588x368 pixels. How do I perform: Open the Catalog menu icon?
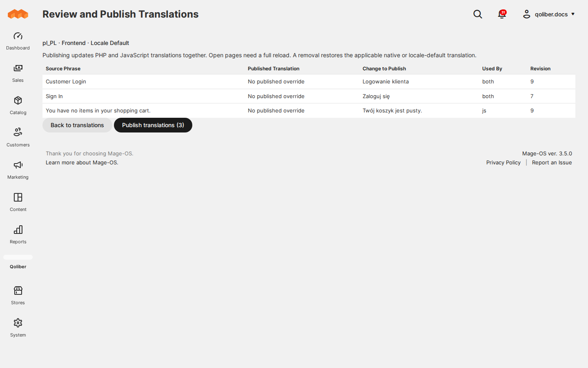[18, 101]
